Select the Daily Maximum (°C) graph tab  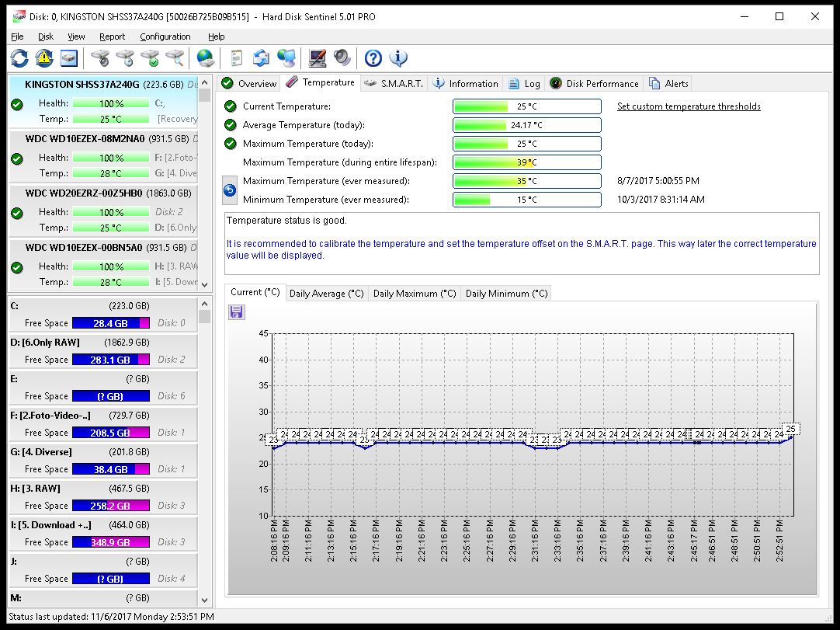click(x=414, y=294)
